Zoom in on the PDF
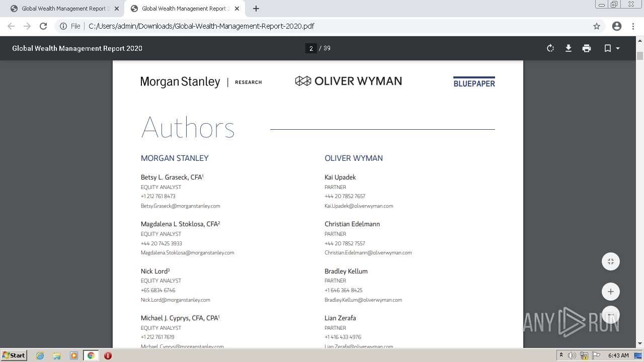 (x=611, y=292)
